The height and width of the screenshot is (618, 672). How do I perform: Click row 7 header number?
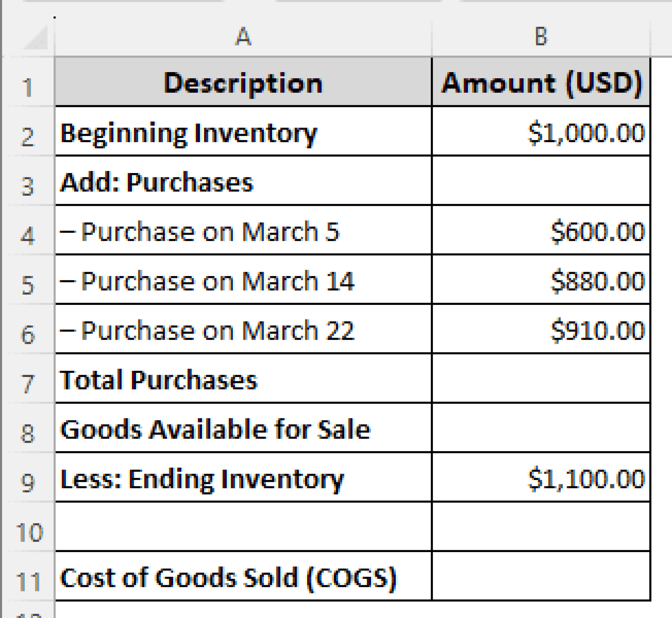[x=28, y=383]
